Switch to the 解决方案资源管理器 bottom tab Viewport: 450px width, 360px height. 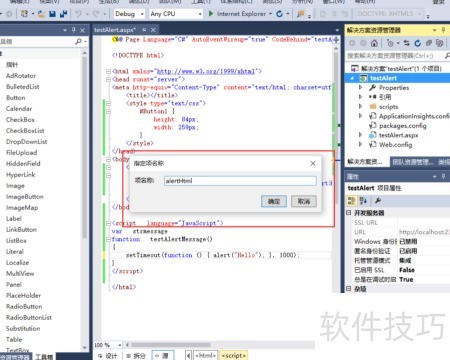(x=365, y=162)
